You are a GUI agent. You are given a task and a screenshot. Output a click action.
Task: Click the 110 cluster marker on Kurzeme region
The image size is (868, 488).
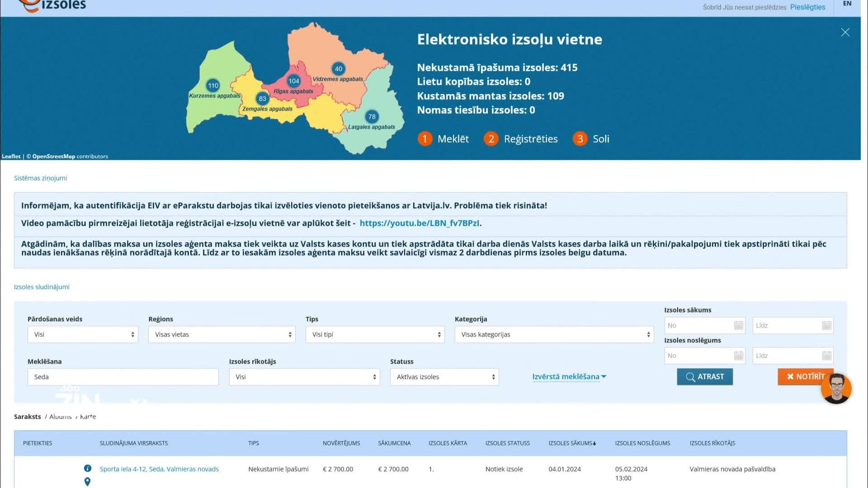coord(213,85)
